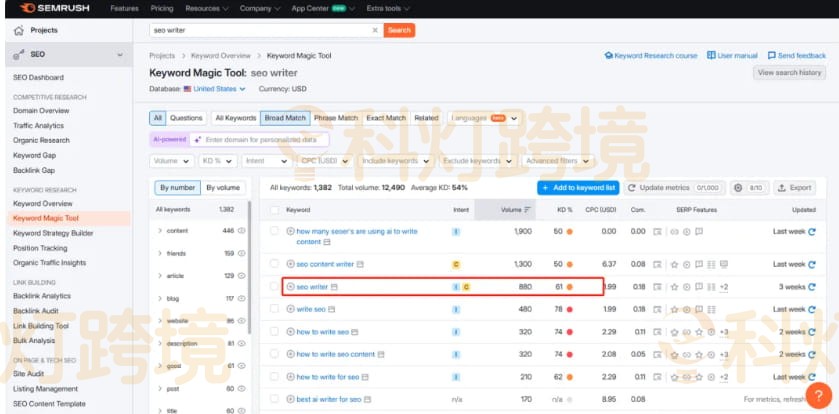Click the plus icon beside write seo keyword
The image size is (839, 414).
(x=290, y=309)
